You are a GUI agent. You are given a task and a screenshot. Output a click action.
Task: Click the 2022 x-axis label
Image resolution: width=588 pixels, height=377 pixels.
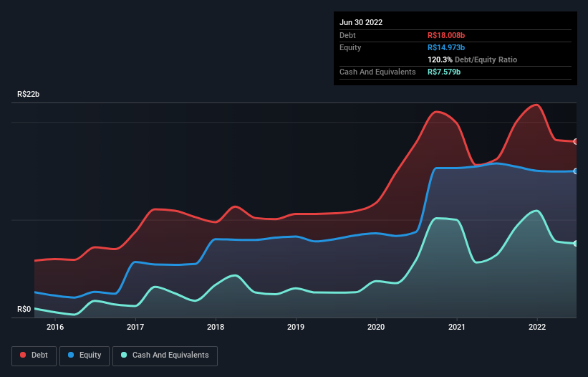point(537,327)
